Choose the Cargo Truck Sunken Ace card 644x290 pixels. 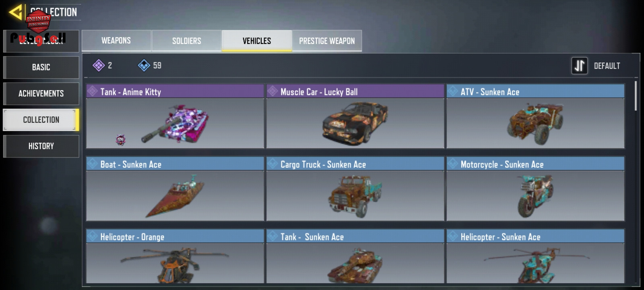(355, 188)
